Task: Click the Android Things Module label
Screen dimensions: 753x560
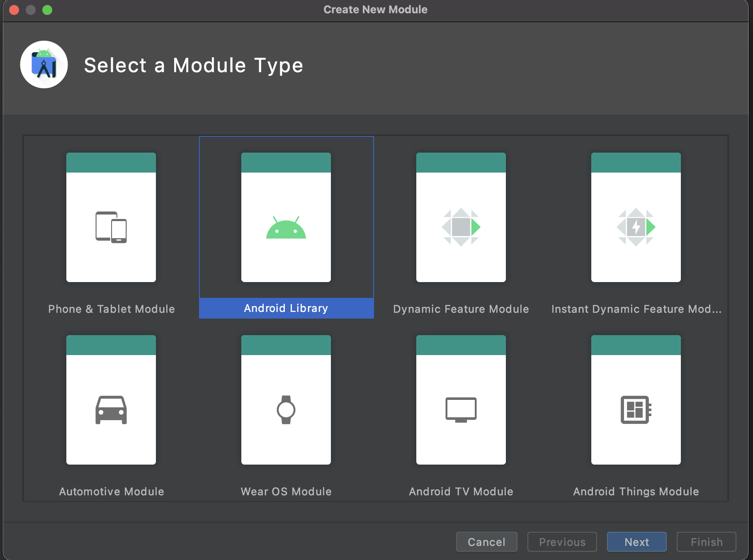Action: pos(636,492)
